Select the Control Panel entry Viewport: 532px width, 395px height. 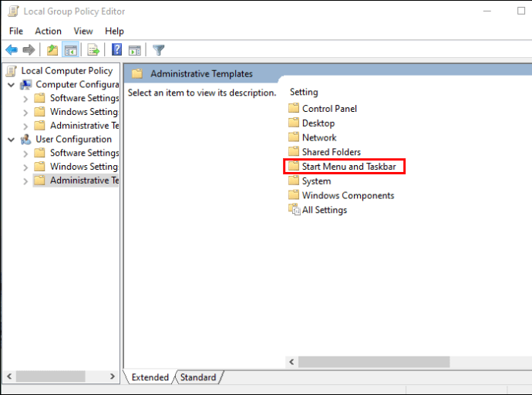[x=329, y=109]
